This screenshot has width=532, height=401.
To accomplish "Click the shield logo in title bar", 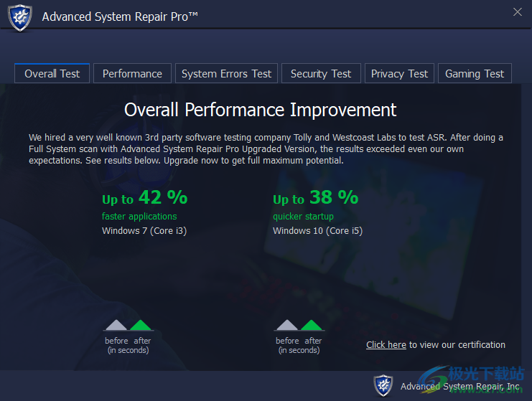I will [20, 18].
